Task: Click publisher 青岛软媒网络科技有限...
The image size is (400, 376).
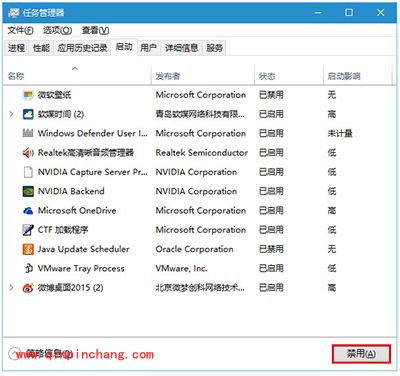Action: (x=200, y=114)
